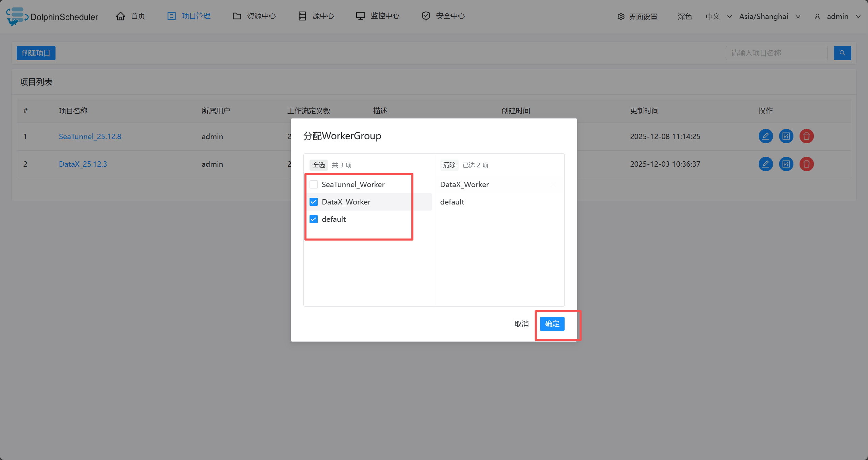868x460 pixels.
Task: Uncheck the DataX_Worker checkbox
Action: tap(314, 202)
